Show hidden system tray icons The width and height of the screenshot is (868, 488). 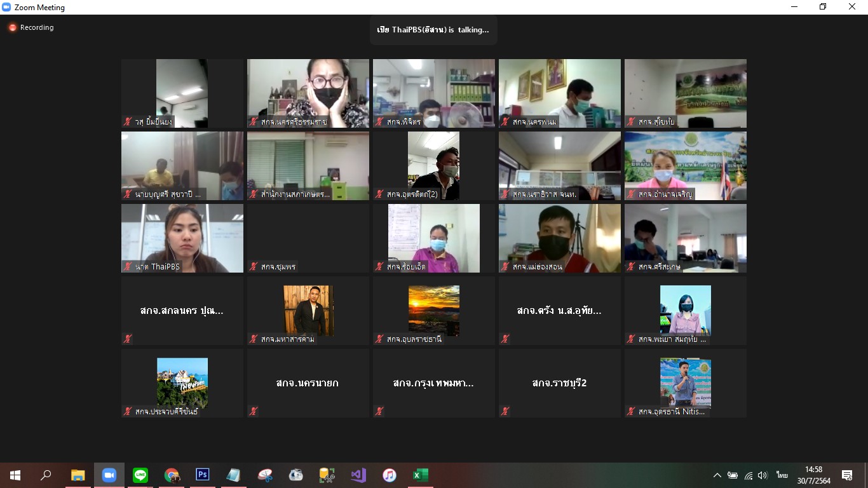point(717,475)
